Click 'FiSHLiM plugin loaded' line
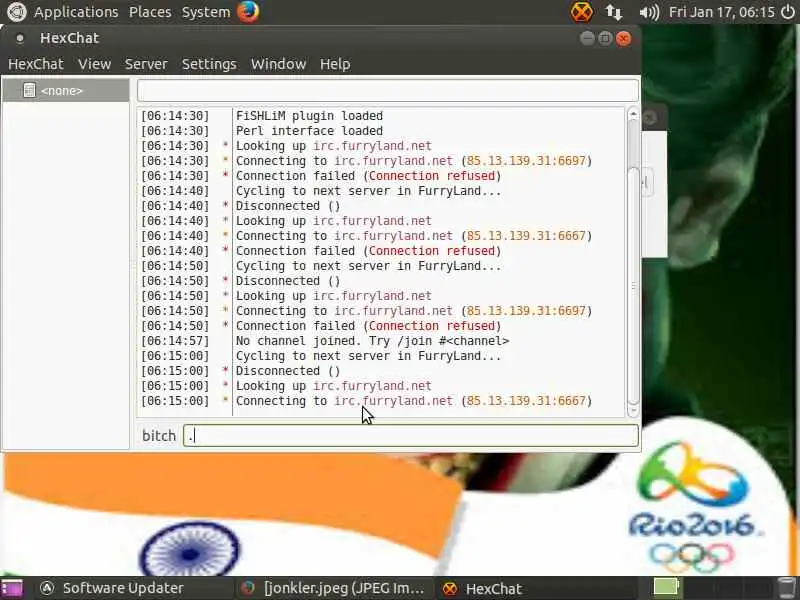This screenshot has height=600, width=800. (309, 116)
